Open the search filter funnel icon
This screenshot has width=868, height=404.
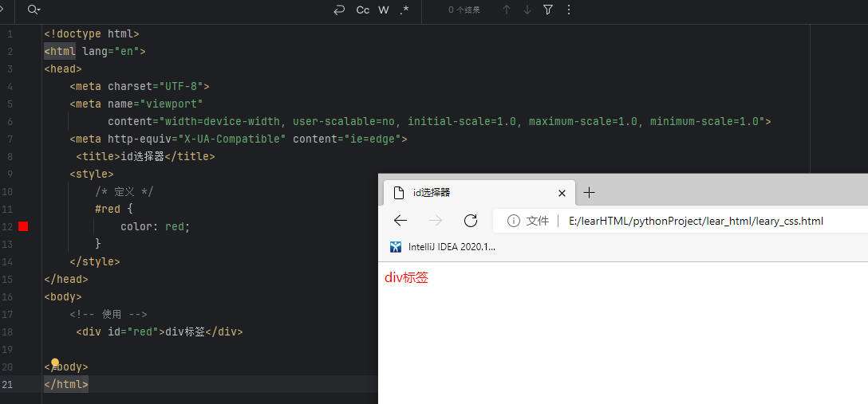pos(548,10)
